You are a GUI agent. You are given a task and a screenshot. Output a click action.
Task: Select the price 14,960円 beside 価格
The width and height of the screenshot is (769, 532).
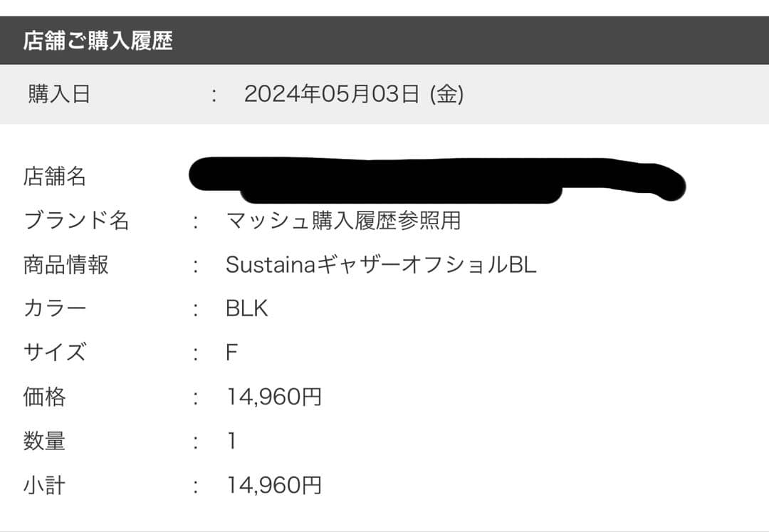[x=274, y=396]
